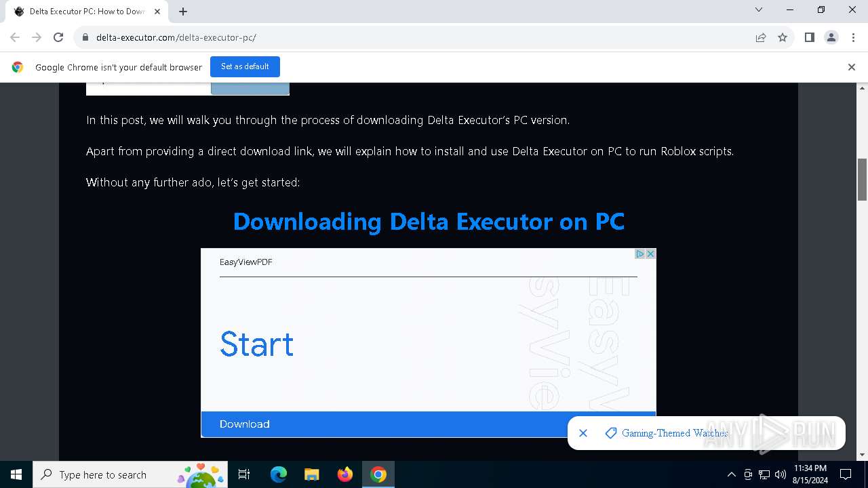This screenshot has height=488, width=868.
Task: Click the Start link in ad
Action: click(256, 344)
